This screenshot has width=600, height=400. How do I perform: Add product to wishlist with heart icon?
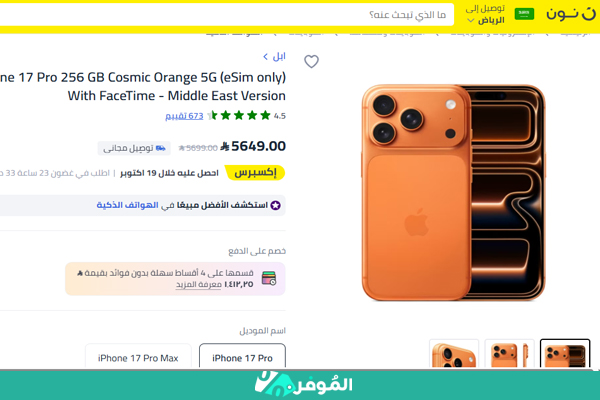(311, 62)
